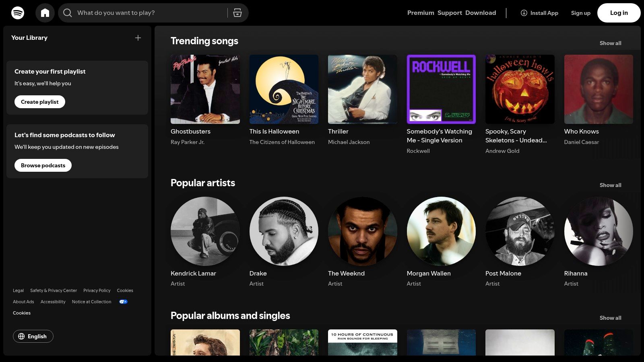Open the Privacy Policy link

click(97, 290)
